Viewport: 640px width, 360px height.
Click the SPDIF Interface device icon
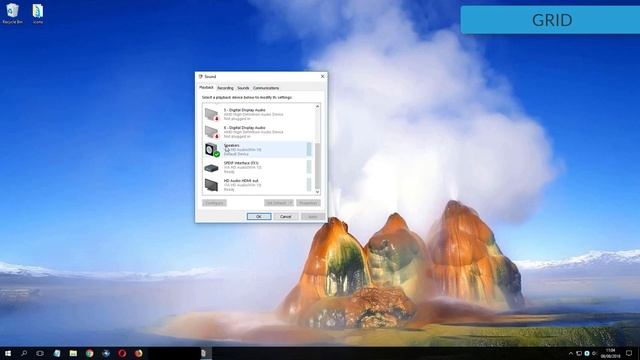click(211, 168)
